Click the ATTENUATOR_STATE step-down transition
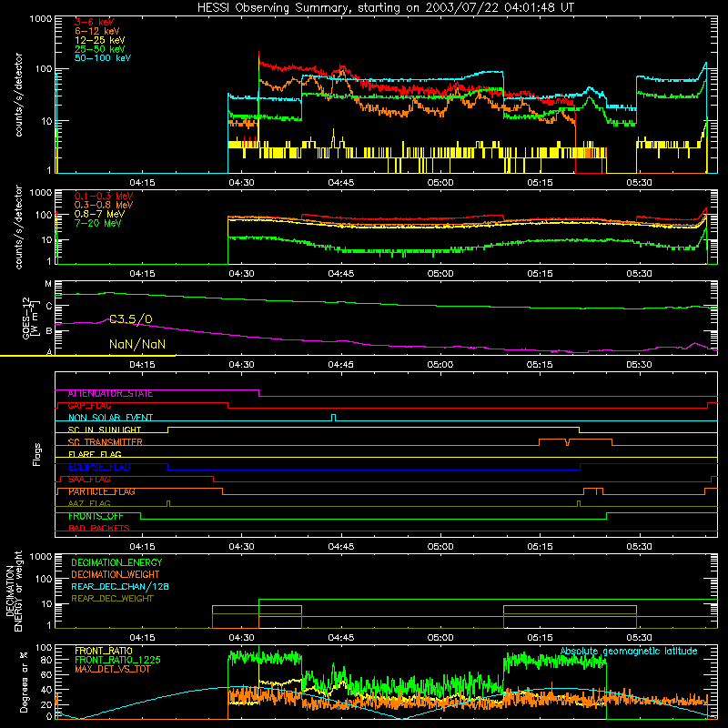Viewport: 728px width, 728px height. click(x=258, y=393)
